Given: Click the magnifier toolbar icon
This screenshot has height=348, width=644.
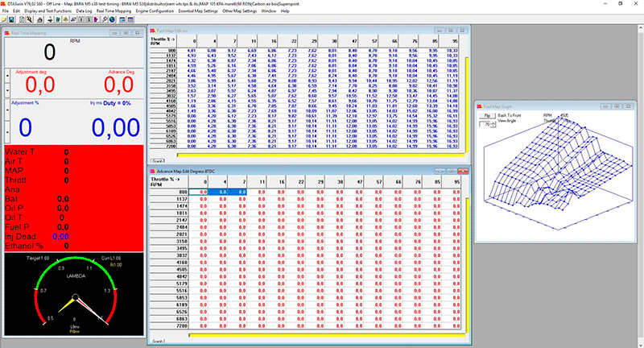Looking at the screenshot, I should [105, 19].
